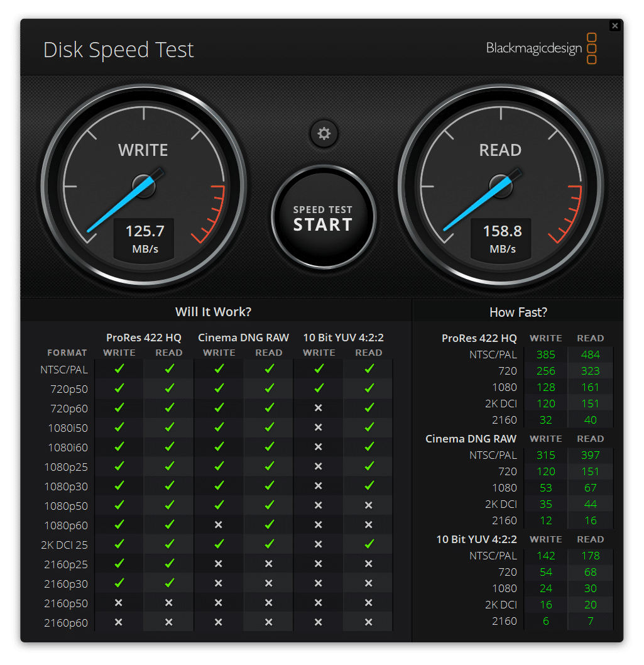Click the 720p50 10 Bit YUV write checkmark

click(319, 388)
